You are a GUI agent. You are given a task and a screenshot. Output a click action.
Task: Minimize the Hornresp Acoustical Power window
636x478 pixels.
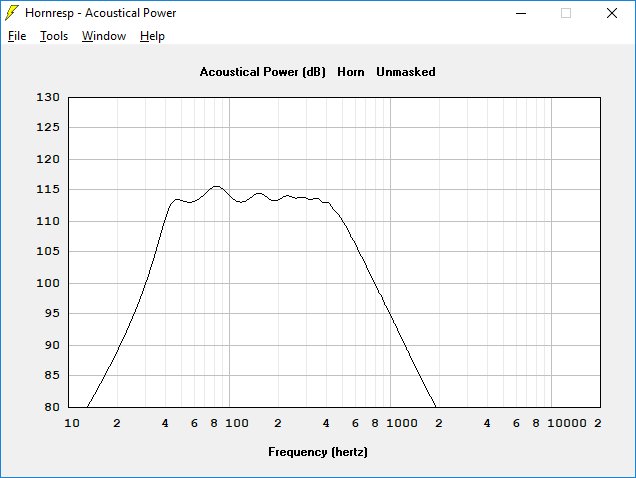click(x=521, y=13)
